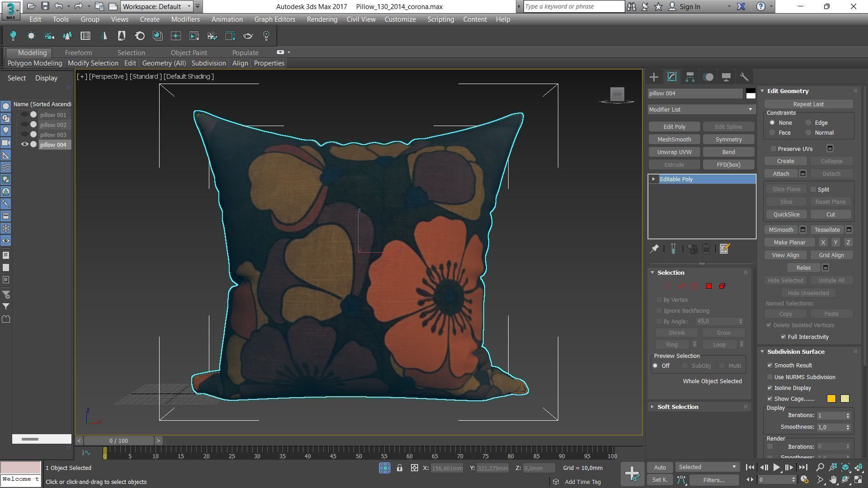Viewport: 868px width, 488px height.
Task: Click the MeshSmooth modifier button
Action: 674,139
